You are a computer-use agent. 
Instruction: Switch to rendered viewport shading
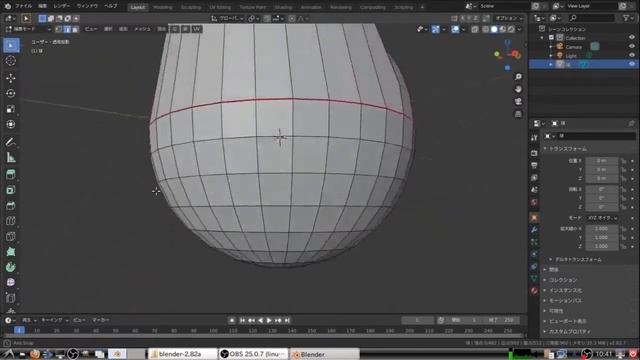click(511, 29)
